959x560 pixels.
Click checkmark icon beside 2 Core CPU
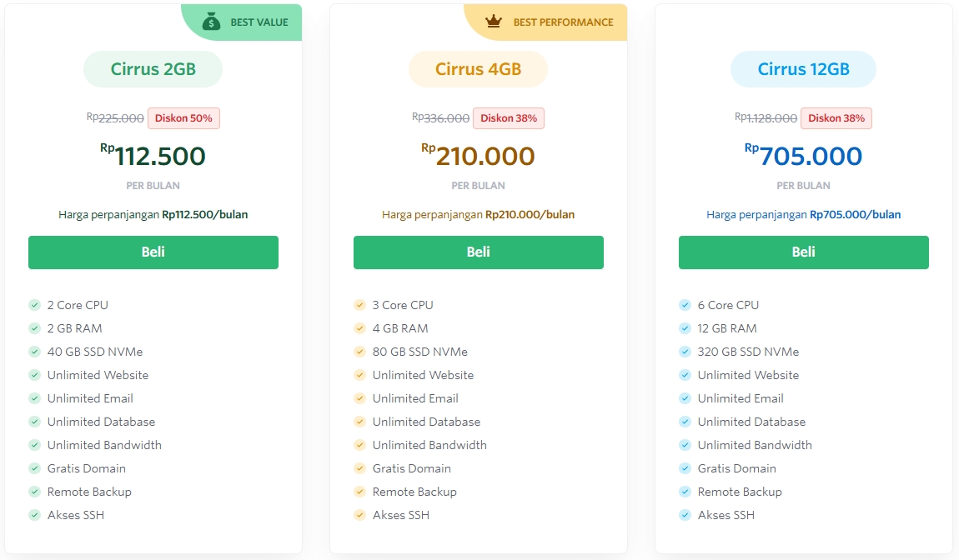(x=34, y=305)
